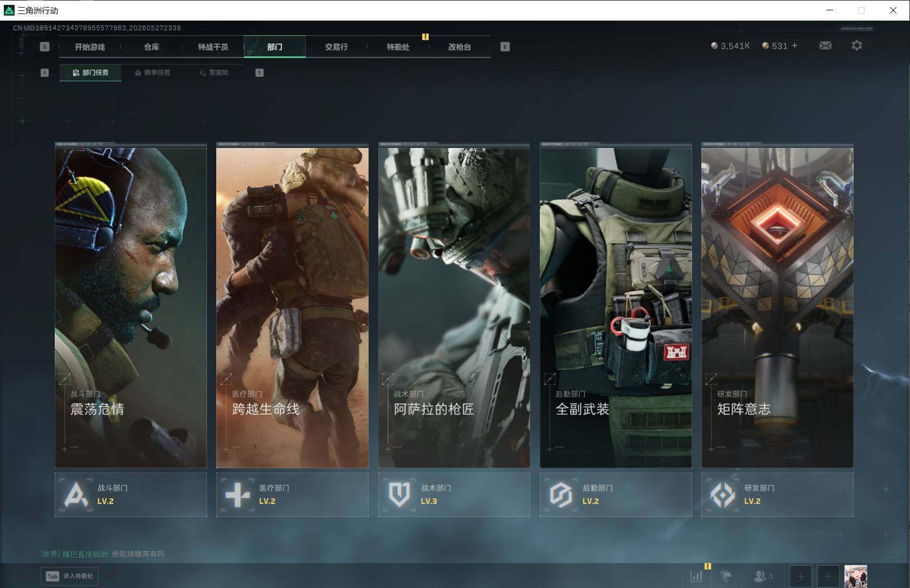Screen dimensions: 910x588
Task: Click the small expand icon on 全副武装 card
Action: [550, 379]
